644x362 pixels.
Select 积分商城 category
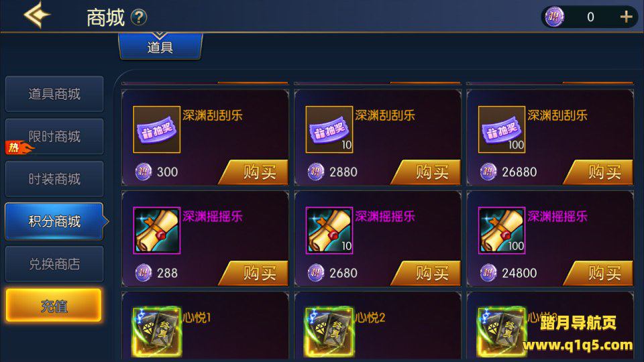coord(54,221)
